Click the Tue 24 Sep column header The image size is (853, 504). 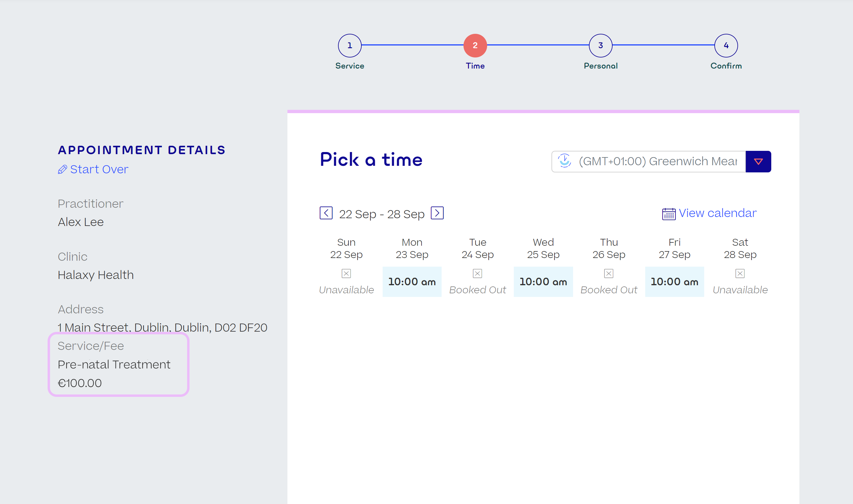pos(477,248)
